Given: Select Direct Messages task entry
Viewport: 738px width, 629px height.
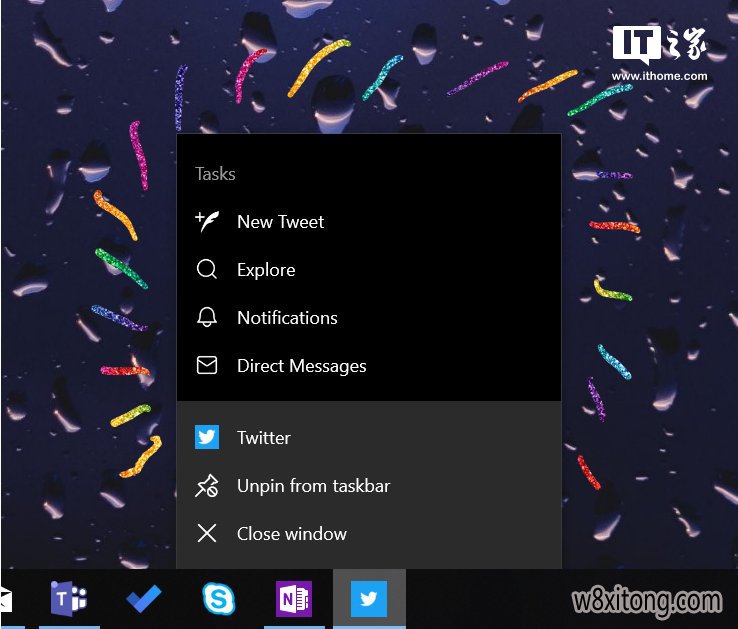Looking at the screenshot, I should click(x=369, y=366).
